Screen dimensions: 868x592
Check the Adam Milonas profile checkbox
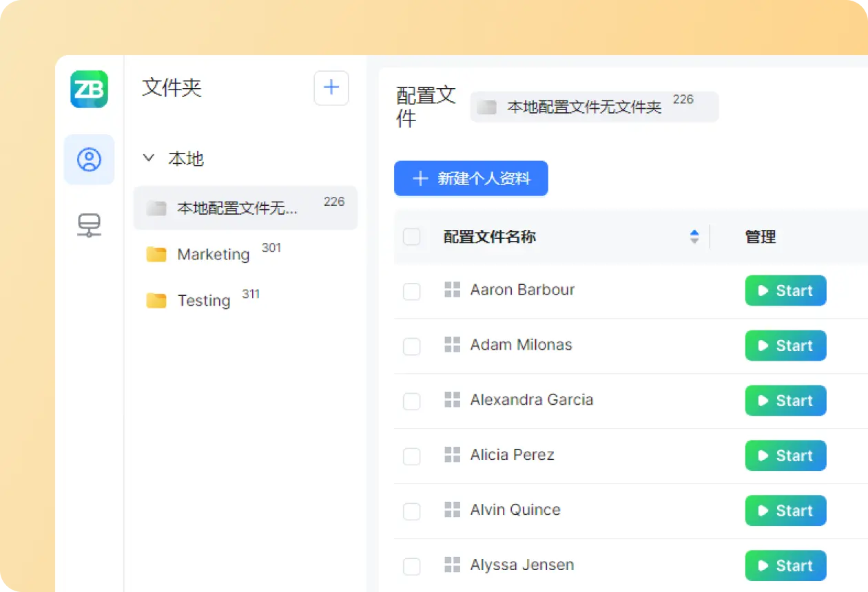click(411, 346)
